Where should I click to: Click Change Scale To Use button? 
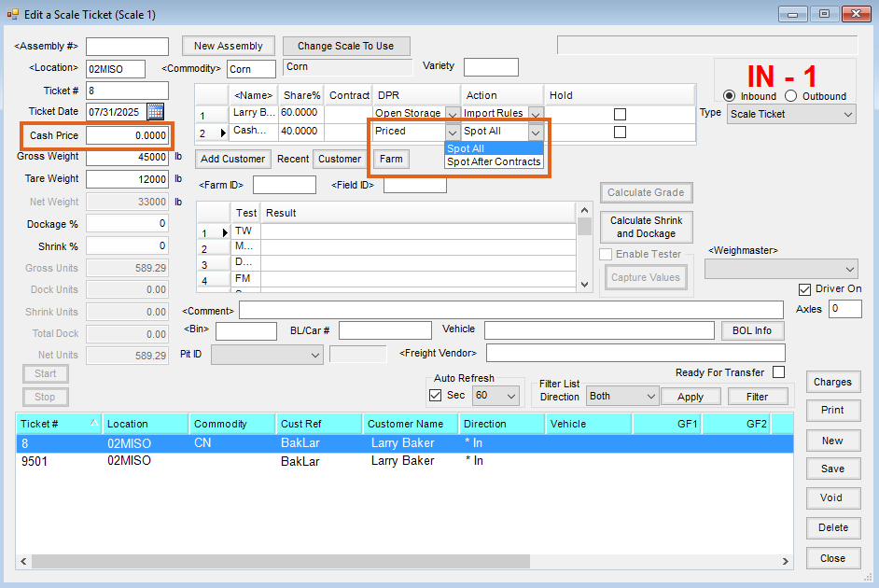click(346, 46)
